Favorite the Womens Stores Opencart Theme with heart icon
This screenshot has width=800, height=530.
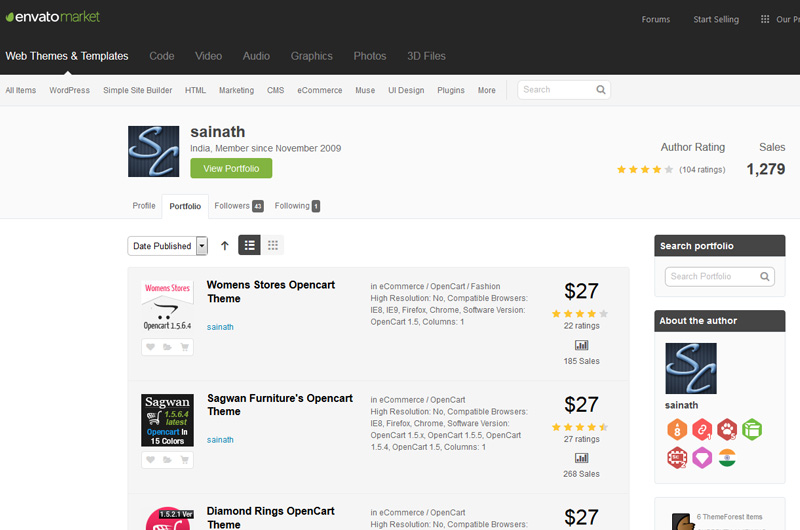pos(151,347)
